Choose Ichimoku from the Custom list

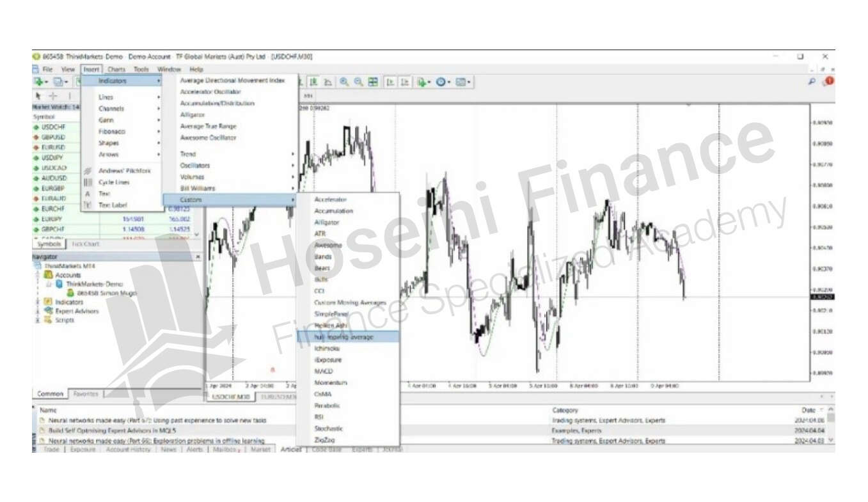(x=326, y=349)
